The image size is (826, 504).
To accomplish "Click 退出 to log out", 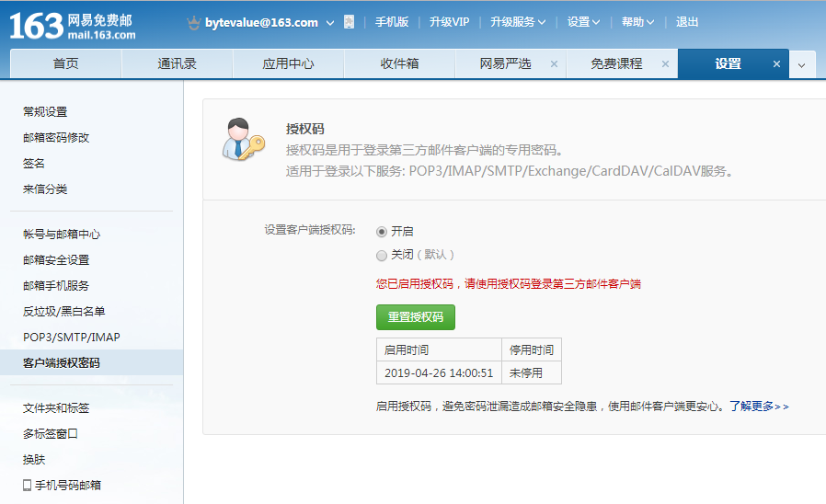I will 687,22.
